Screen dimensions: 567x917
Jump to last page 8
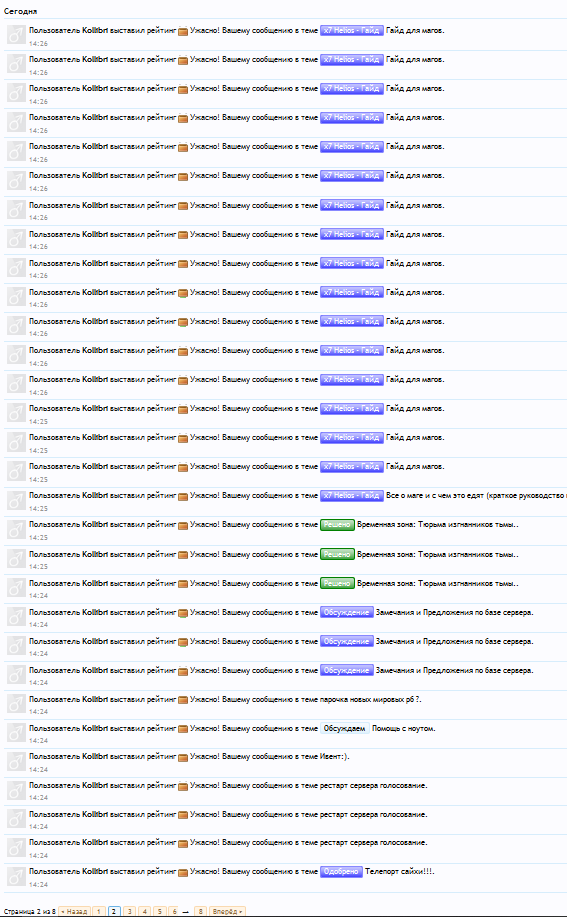point(200,911)
